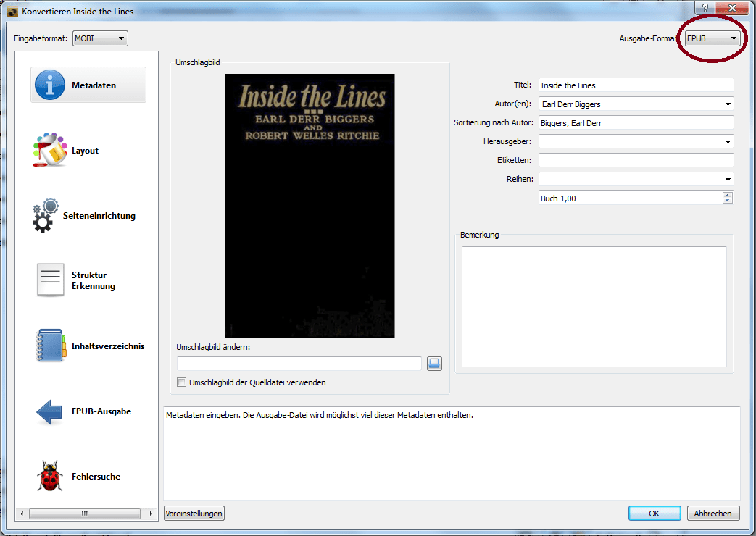This screenshot has width=756, height=536.
Task: Click the sidebar scroll left arrow
Action: (x=21, y=514)
